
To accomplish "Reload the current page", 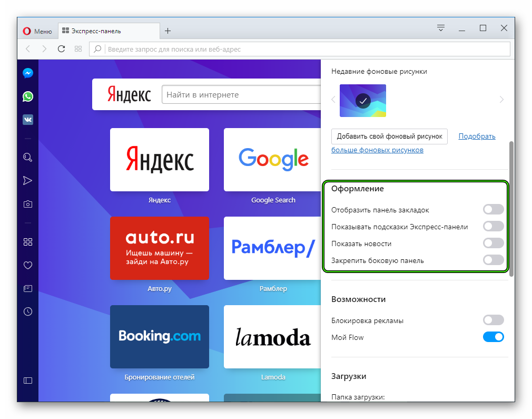I will pyautogui.click(x=61, y=49).
